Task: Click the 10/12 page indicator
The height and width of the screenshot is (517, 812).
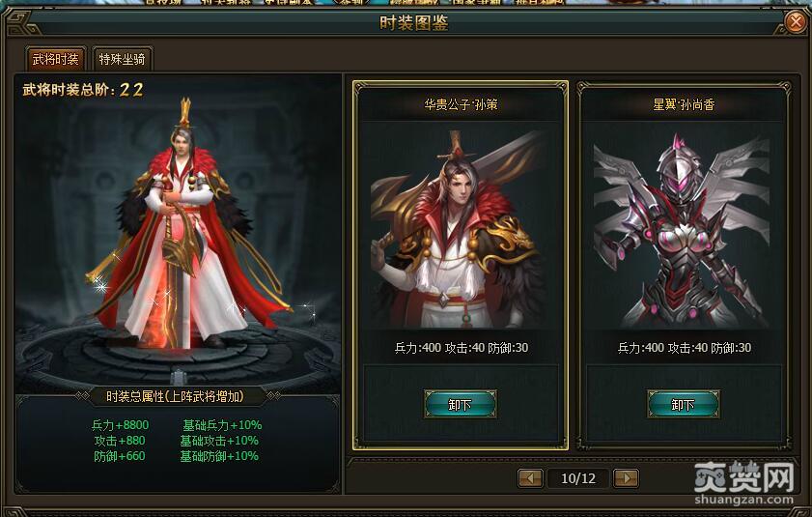Action: [578, 478]
